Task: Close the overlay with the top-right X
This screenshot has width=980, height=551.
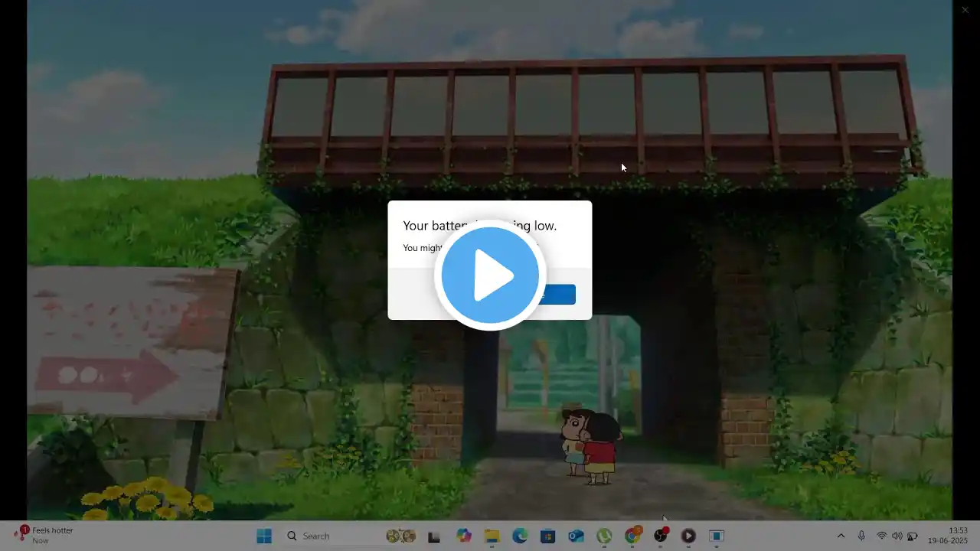Action: coord(965,10)
